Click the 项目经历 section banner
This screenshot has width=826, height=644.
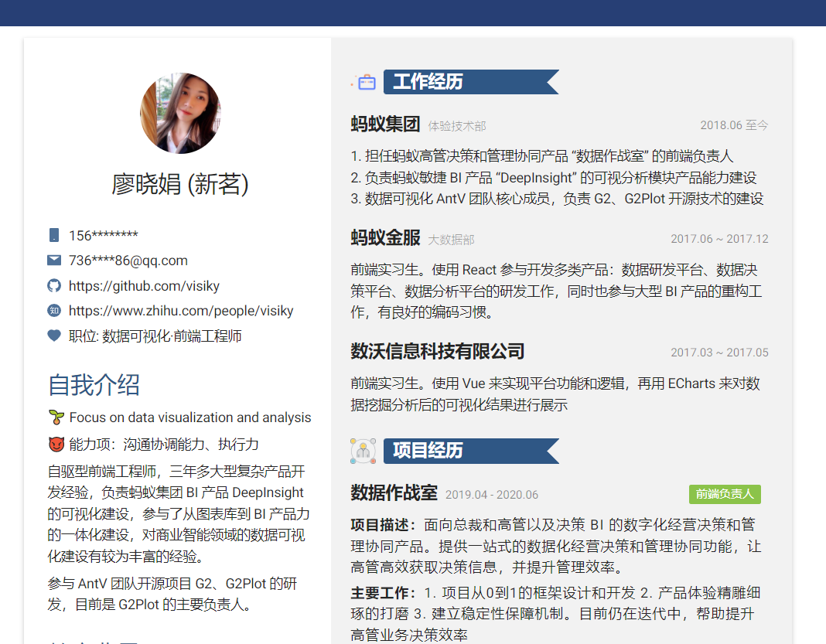tap(471, 451)
